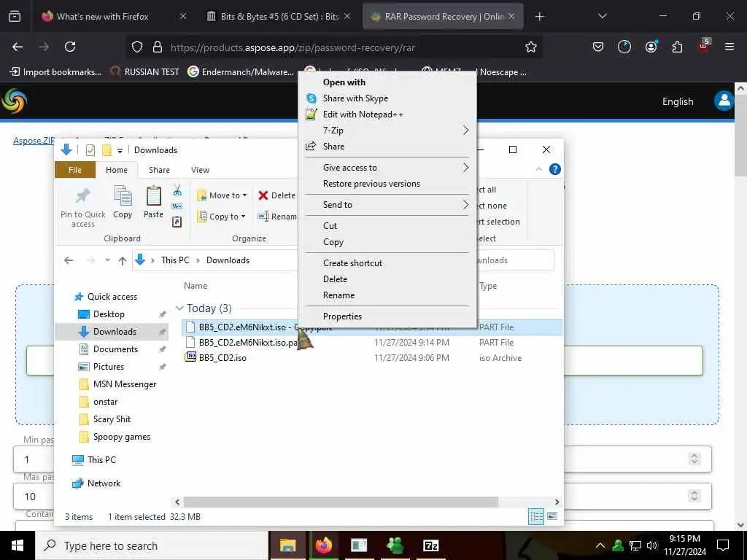
Task: Click the Aspose.ZIP breadcrumb link
Action: [x=34, y=141]
